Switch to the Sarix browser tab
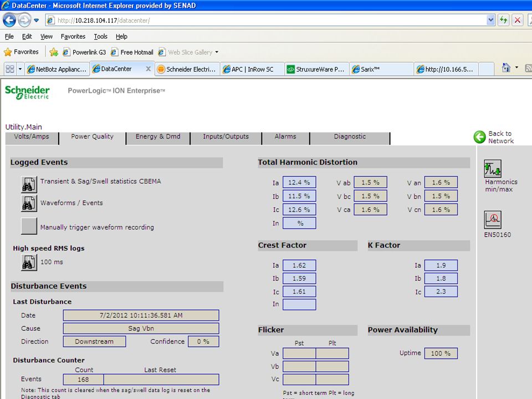This screenshot has width=532, height=399. [x=381, y=69]
